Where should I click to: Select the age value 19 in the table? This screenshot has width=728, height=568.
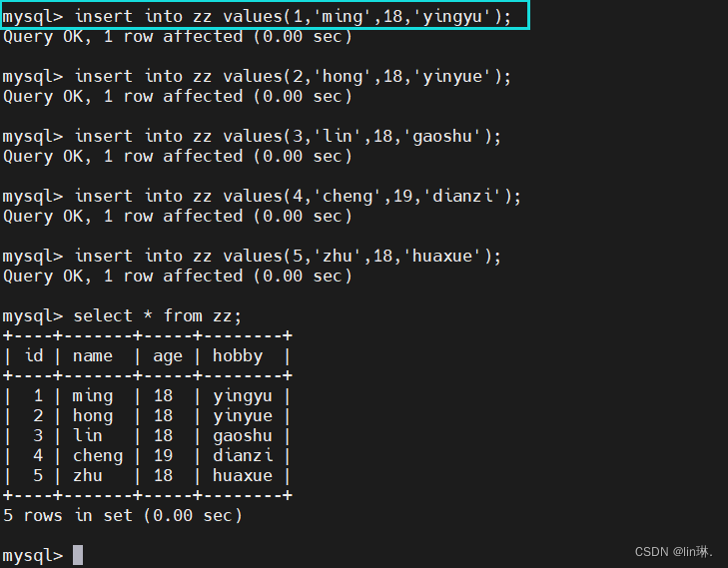coord(163,455)
